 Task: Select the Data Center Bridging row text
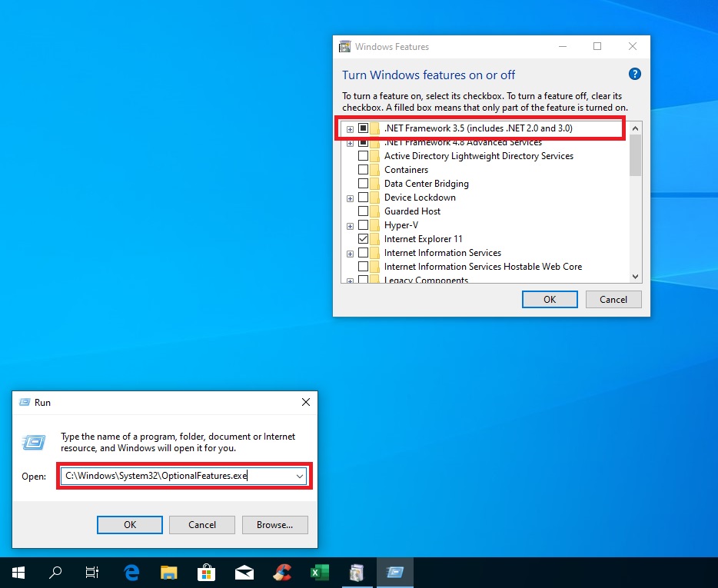click(427, 184)
